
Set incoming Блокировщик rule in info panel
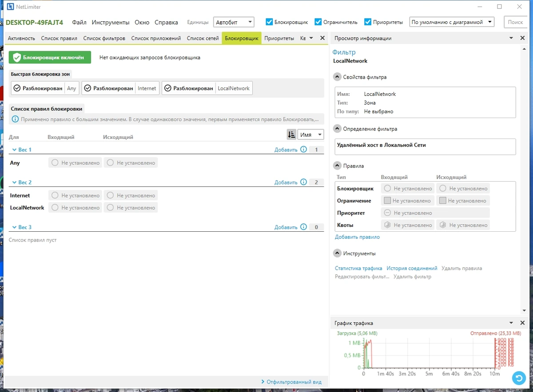[x=408, y=188]
